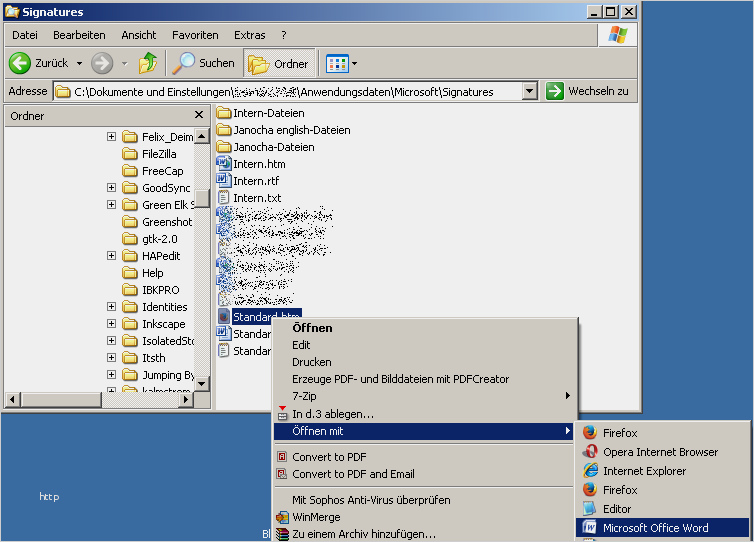Click the Intern.rtf file icon

click(224, 181)
